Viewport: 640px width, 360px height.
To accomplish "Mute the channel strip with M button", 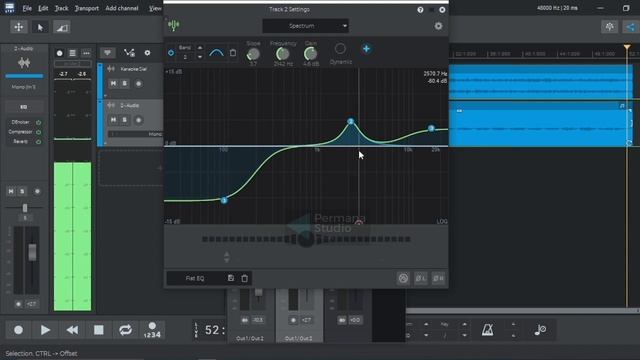I will click(11, 191).
